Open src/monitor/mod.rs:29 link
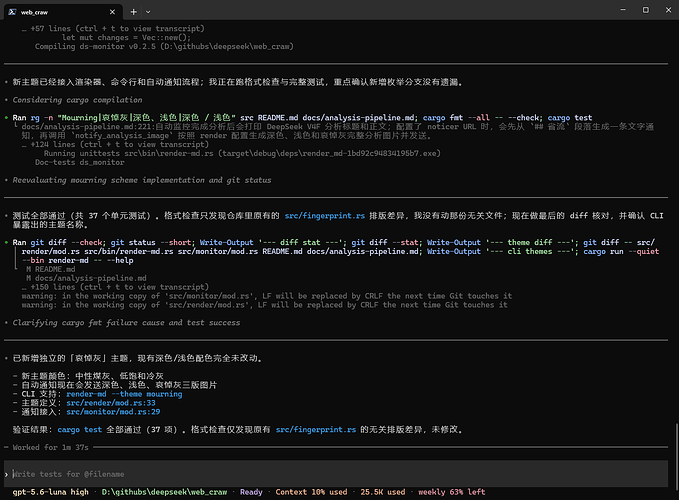679x500 pixels. point(113,412)
